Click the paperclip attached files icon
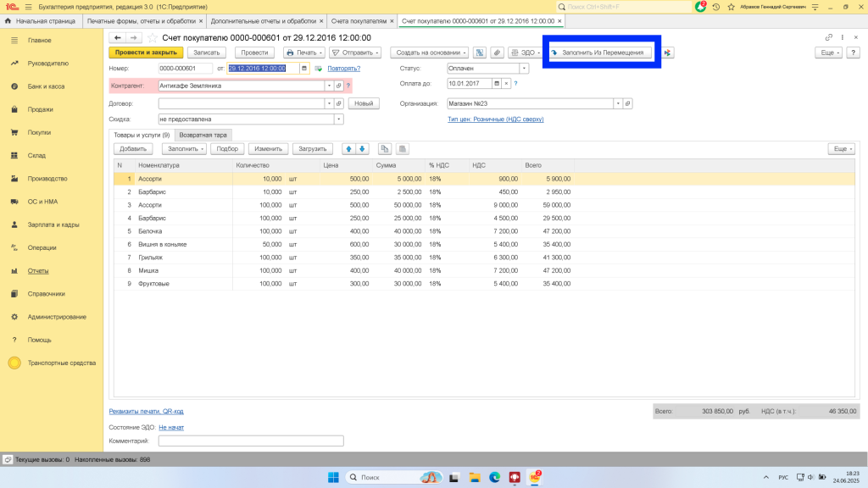Image resolution: width=868 pixels, height=488 pixels. coord(497,53)
